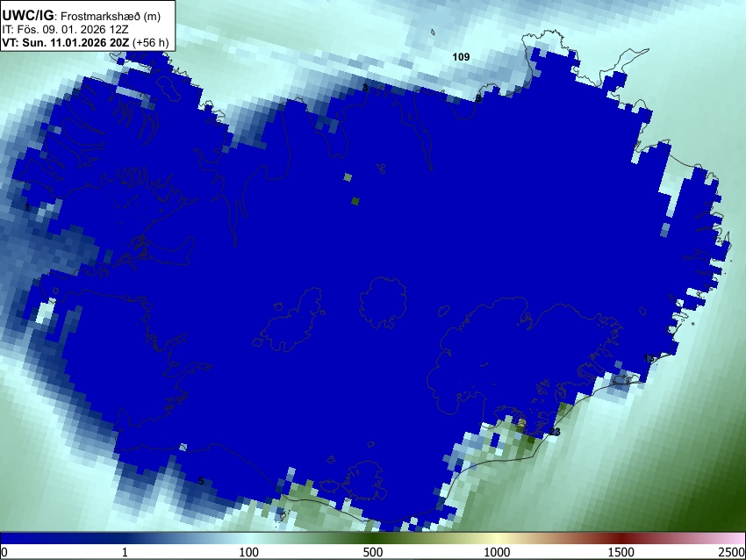This screenshot has height=560, width=746.
Task: Click the colorbar tick label '2500'
Action: tap(731, 552)
